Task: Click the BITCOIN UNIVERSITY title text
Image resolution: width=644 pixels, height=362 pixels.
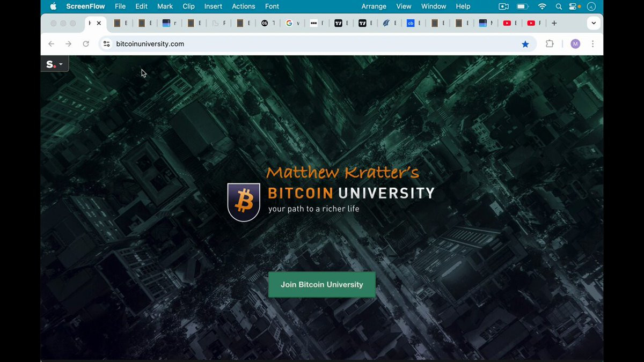Action: pyautogui.click(x=351, y=193)
